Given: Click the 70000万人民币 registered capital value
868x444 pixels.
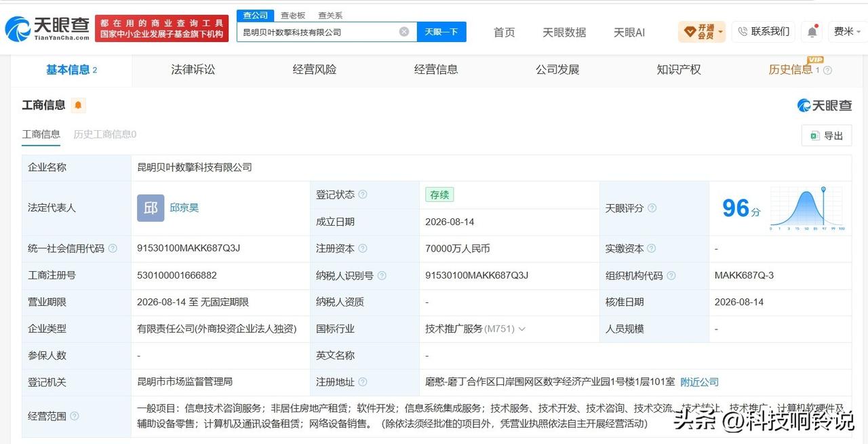Looking at the screenshot, I should (x=458, y=249).
